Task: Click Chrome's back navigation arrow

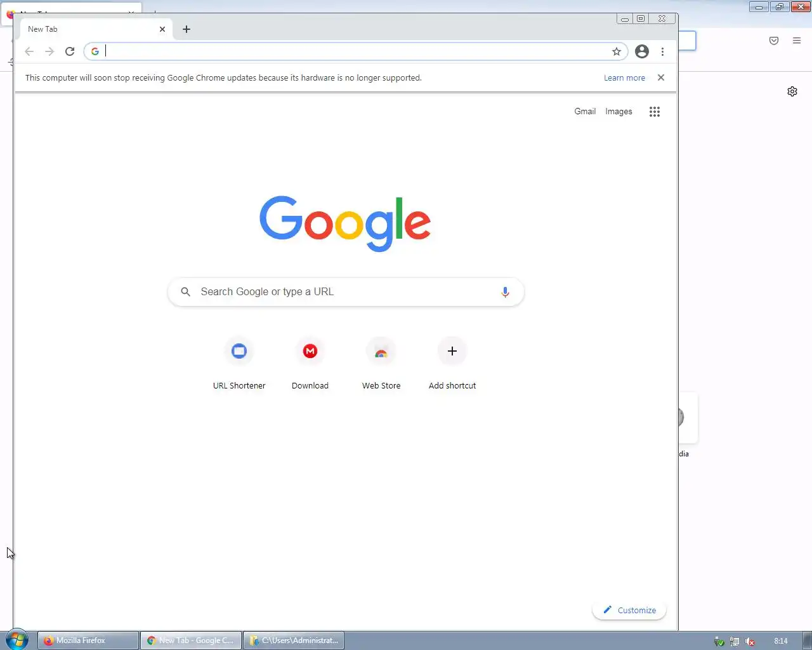Action: click(29, 51)
